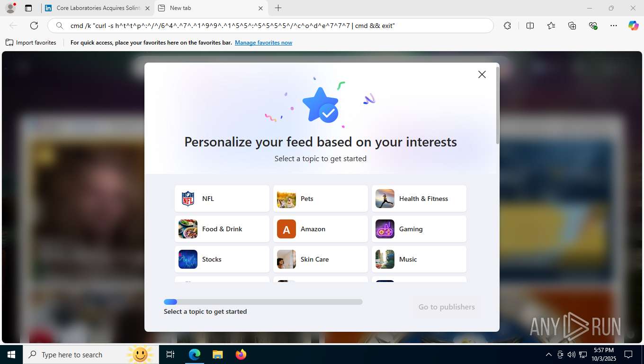Click the taskbar search box
644x364 pixels.
point(91,355)
